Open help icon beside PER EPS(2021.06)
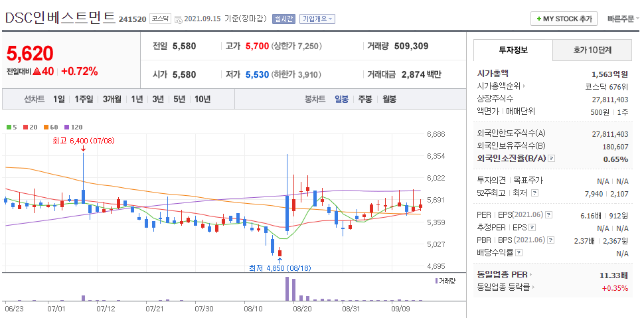This screenshot has width=644, height=318. (549, 215)
